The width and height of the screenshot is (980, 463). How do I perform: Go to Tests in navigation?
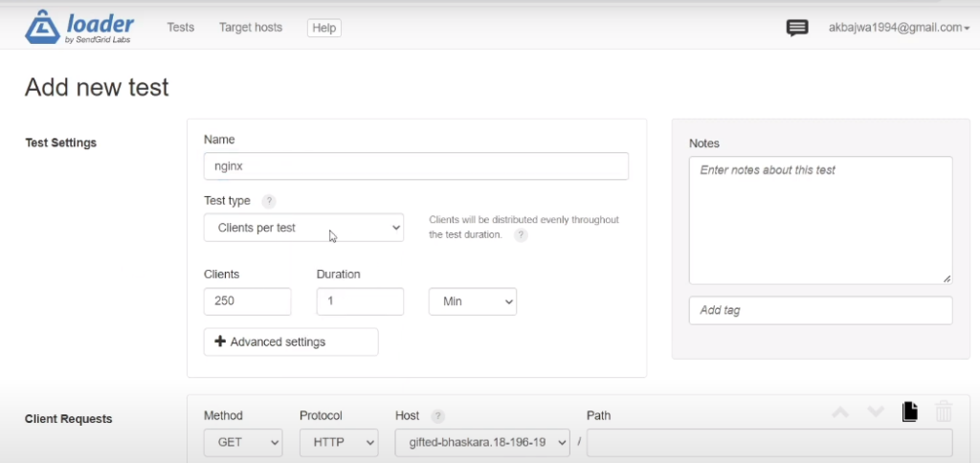[x=180, y=28]
